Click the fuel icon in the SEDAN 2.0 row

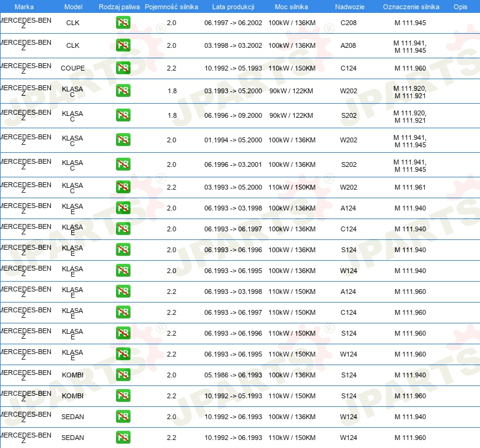pyautogui.click(x=123, y=417)
